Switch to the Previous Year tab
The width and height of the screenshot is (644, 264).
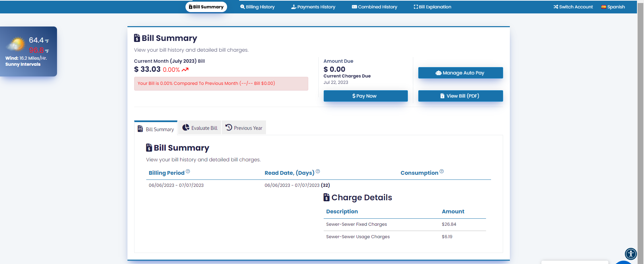[244, 128]
